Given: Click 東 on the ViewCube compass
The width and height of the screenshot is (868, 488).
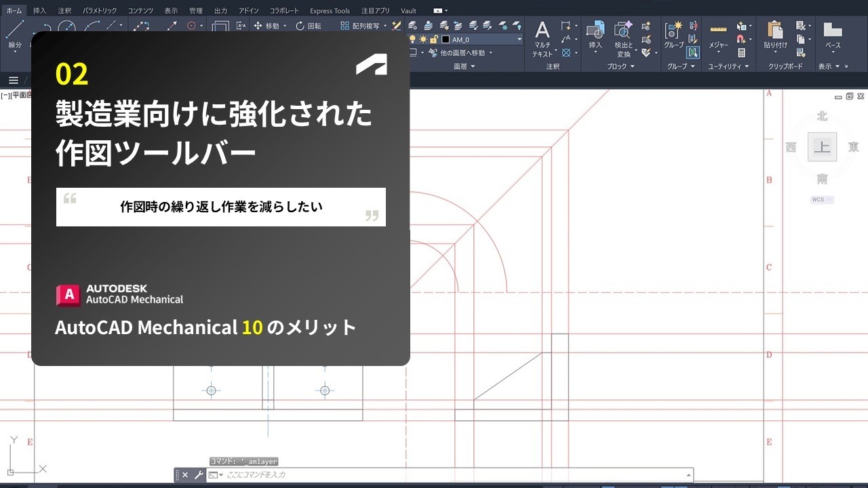Looking at the screenshot, I should (x=853, y=147).
